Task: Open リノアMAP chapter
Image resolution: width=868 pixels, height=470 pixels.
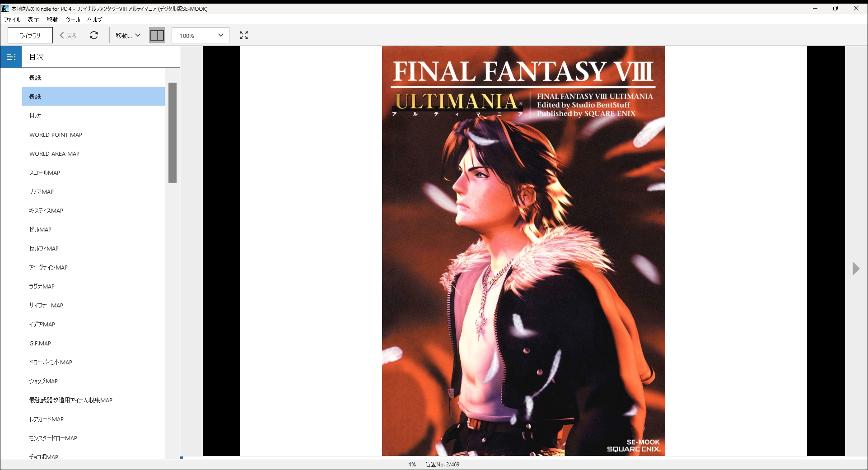Action: click(x=93, y=191)
